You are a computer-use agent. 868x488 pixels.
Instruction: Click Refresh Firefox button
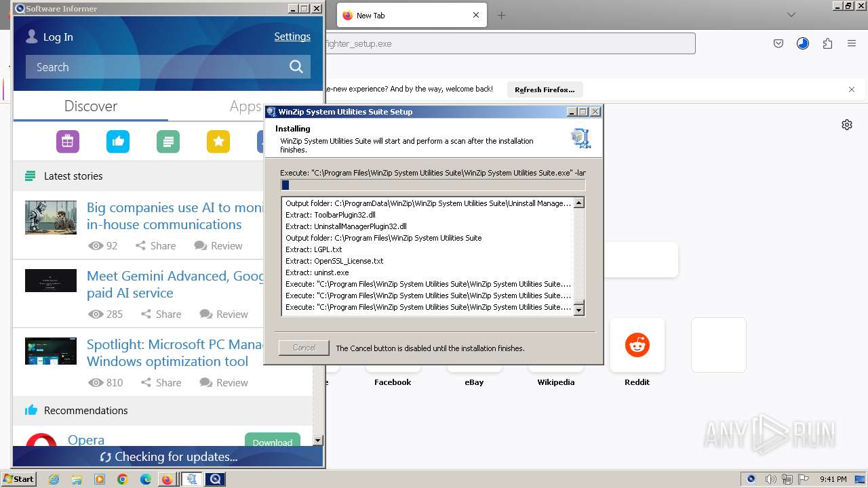tap(545, 89)
